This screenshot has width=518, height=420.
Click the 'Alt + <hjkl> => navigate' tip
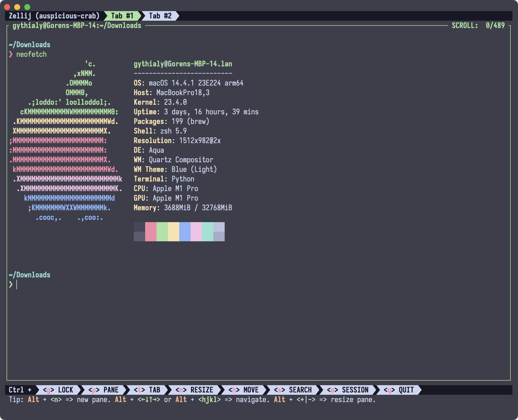(223, 400)
